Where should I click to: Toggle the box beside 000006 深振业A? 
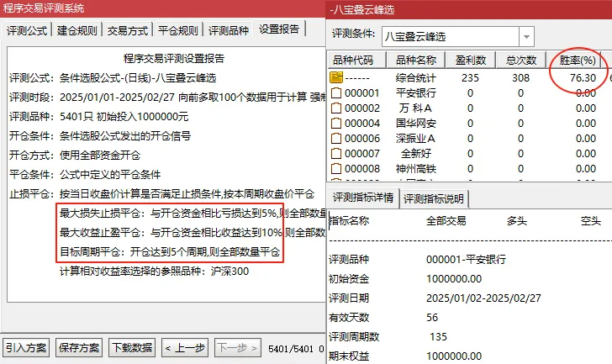pyautogui.click(x=337, y=138)
